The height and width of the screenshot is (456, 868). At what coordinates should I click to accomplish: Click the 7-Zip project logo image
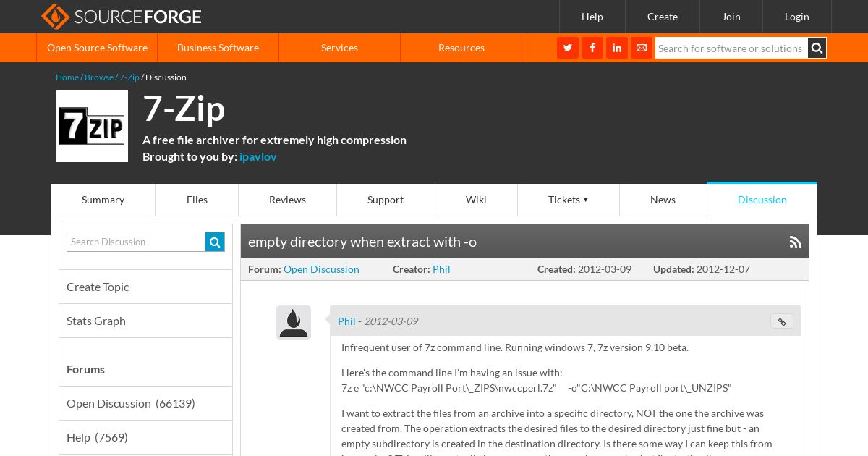tap(92, 126)
